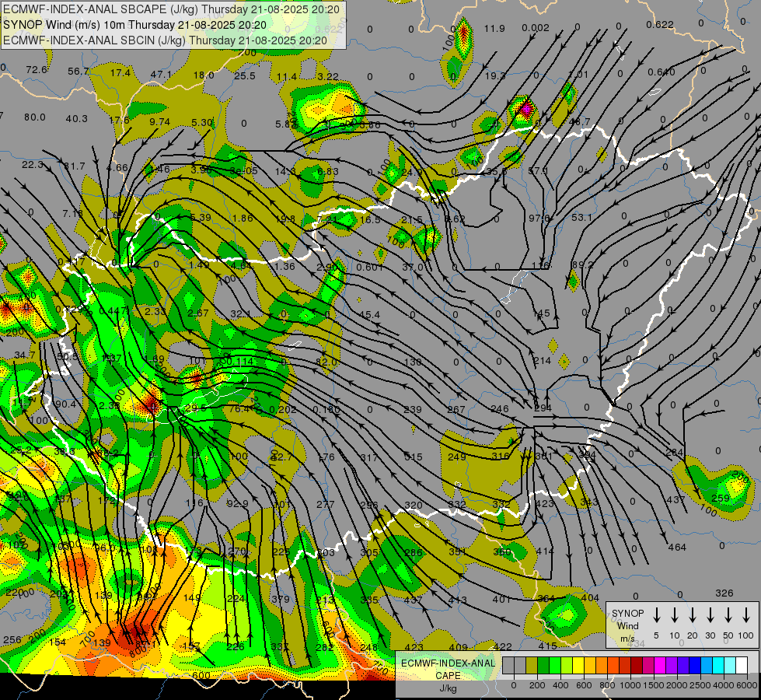Click the map value '72.6'
This screenshot has height=700, width=761.
(x=37, y=70)
